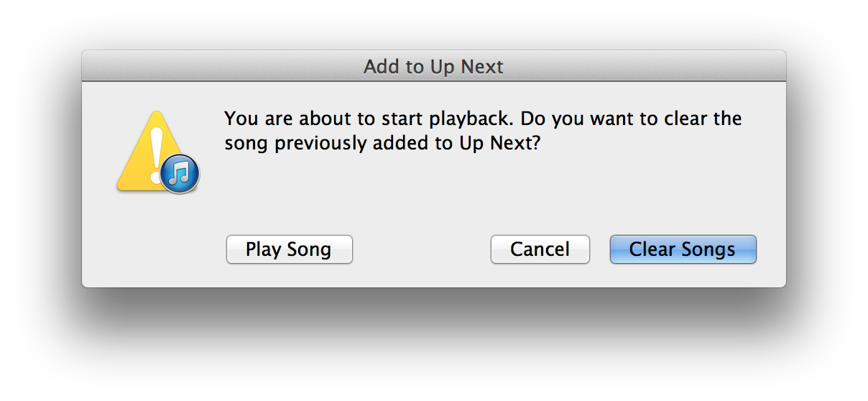Image resolution: width=868 pixels, height=401 pixels.
Task: Abort adding to Up Next with Cancel
Action: tap(540, 249)
